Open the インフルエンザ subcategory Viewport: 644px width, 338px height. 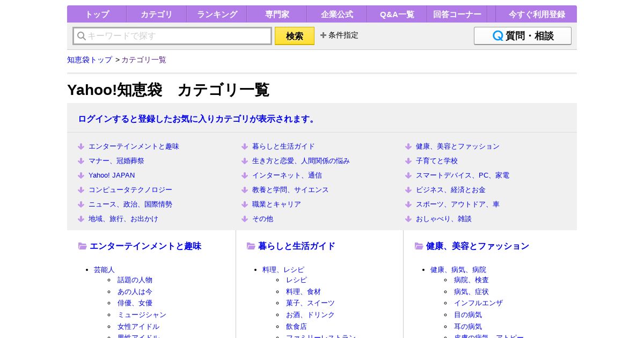point(478,303)
